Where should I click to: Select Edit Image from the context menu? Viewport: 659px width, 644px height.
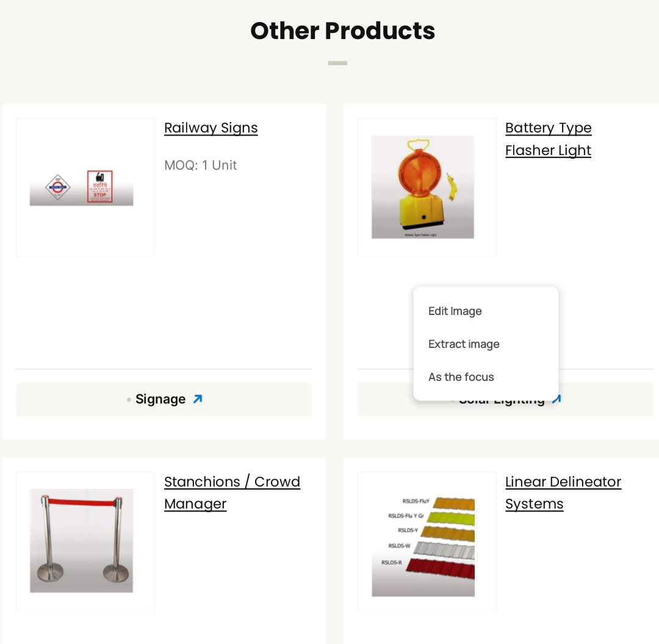coord(455,311)
